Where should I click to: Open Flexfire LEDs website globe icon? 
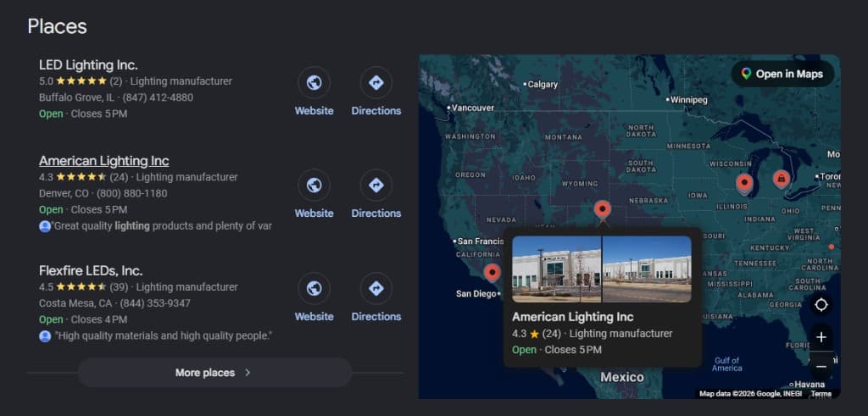pos(314,289)
